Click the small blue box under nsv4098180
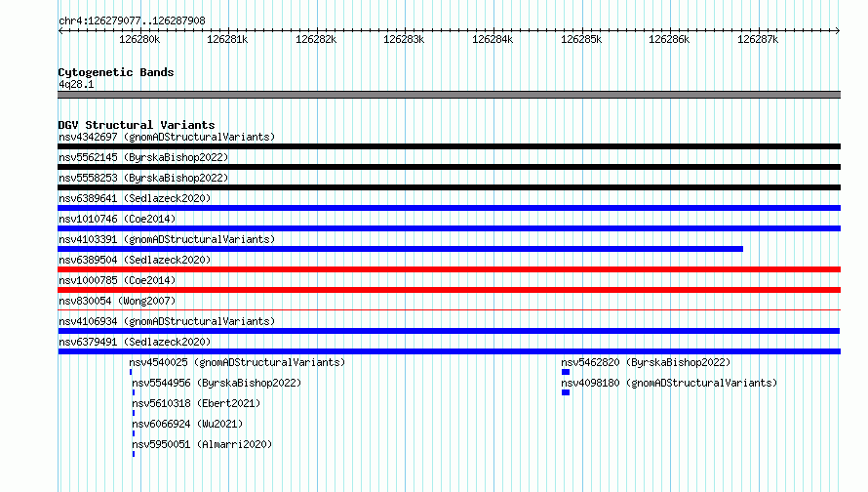Viewport: 868px width, 492px height. (566, 392)
